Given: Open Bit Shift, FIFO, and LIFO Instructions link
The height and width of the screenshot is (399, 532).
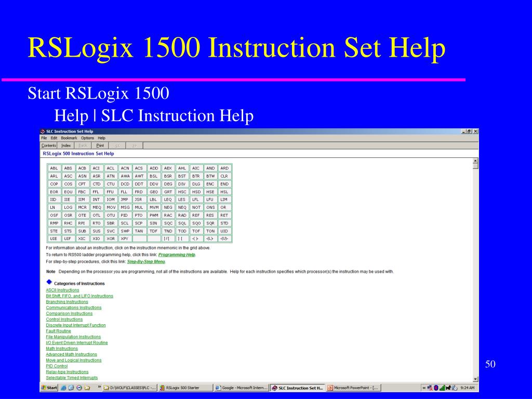Looking at the screenshot, I should pos(79,296).
